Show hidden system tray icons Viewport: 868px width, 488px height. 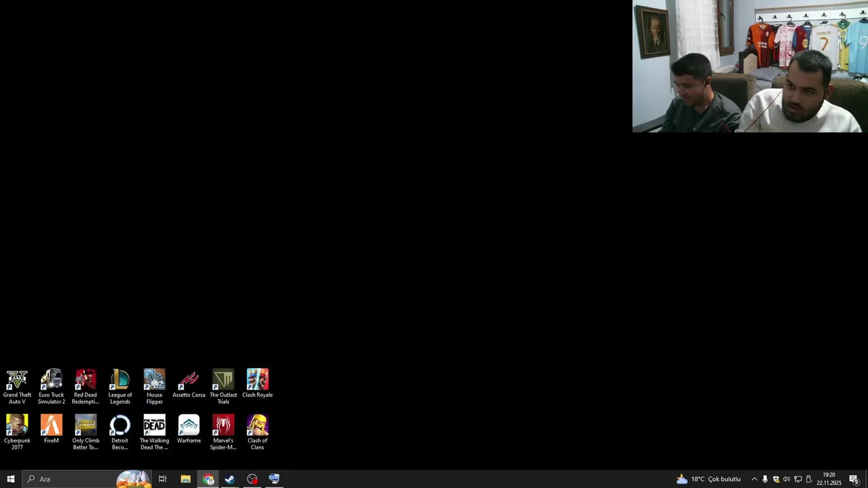point(754,479)
